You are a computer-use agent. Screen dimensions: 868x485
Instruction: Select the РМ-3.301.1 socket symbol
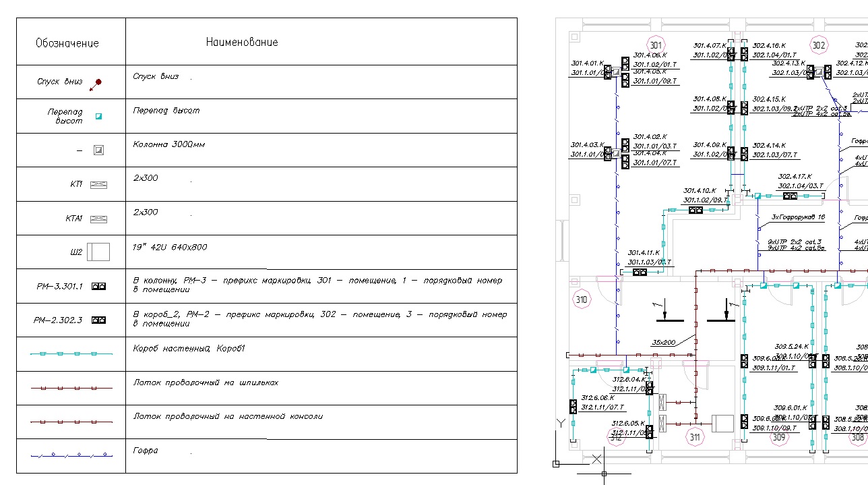click(98, 287)
